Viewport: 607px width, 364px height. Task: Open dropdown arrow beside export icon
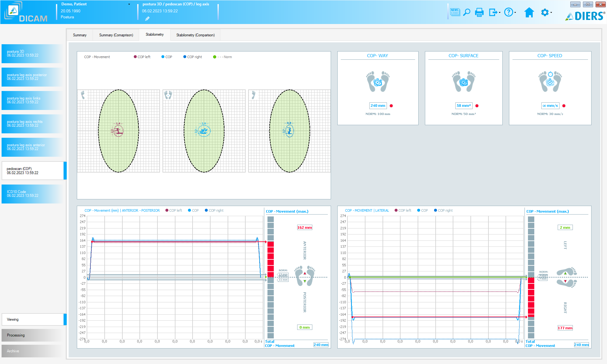[x=500, y=13]
